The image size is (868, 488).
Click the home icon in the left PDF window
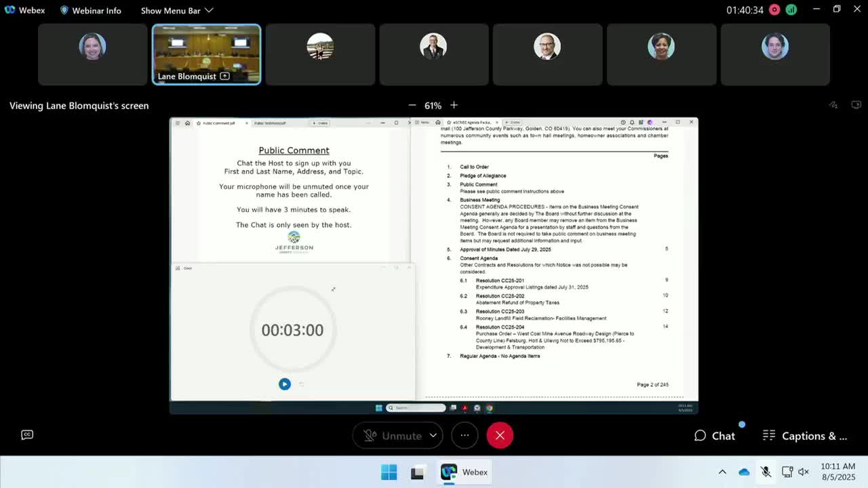(187, 123)
